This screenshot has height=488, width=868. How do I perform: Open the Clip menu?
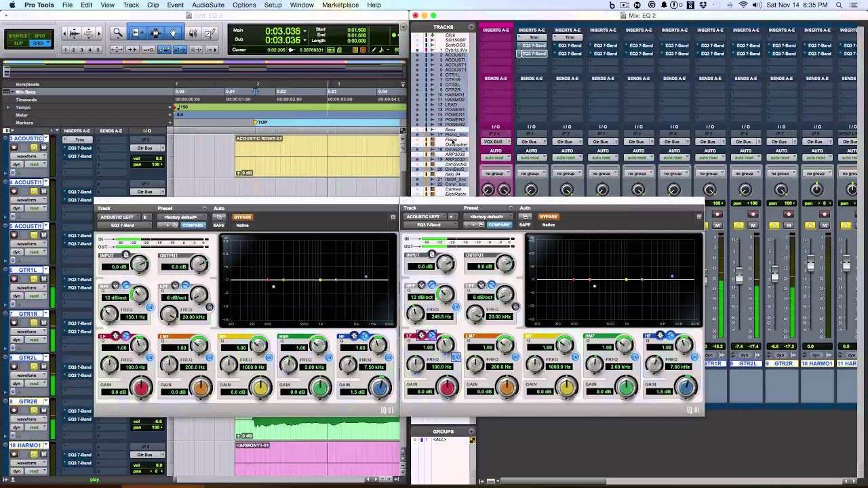pos(153,5)
